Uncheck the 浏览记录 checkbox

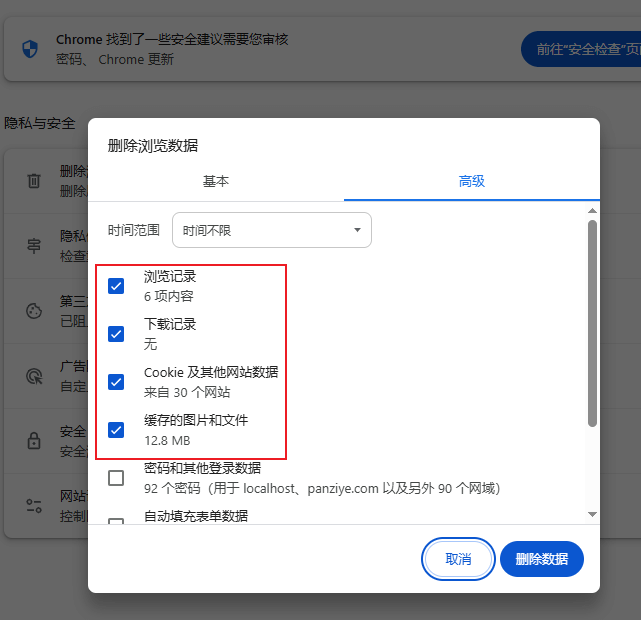click(116, 286)
